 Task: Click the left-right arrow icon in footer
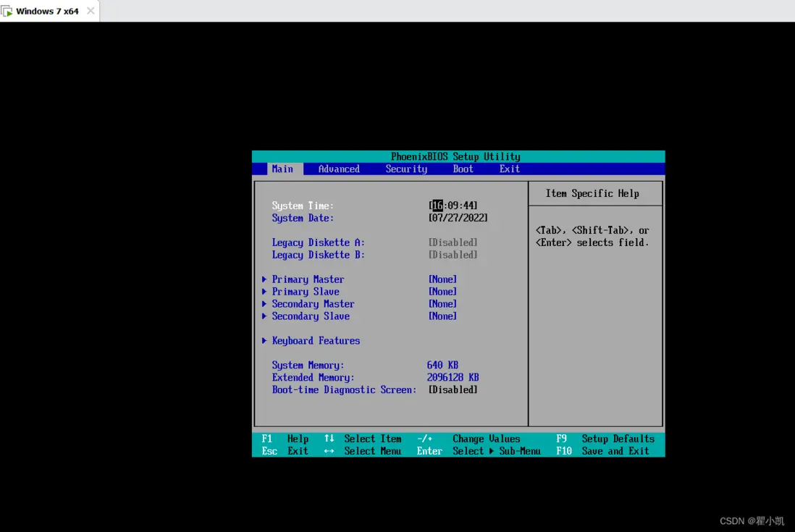tap(329, 451)
